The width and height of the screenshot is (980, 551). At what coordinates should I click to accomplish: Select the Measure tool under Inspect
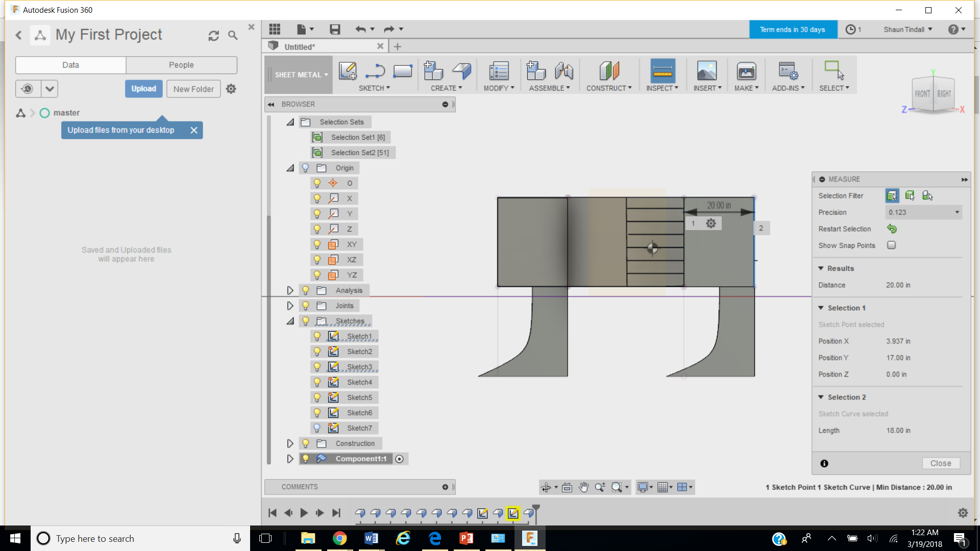662,71
